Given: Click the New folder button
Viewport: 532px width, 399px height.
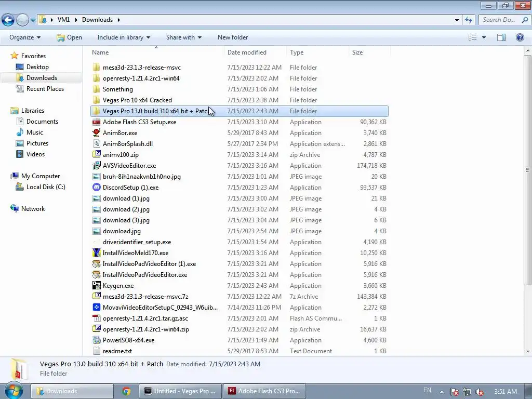Looking at the screenshot, I should coord(233,37).
